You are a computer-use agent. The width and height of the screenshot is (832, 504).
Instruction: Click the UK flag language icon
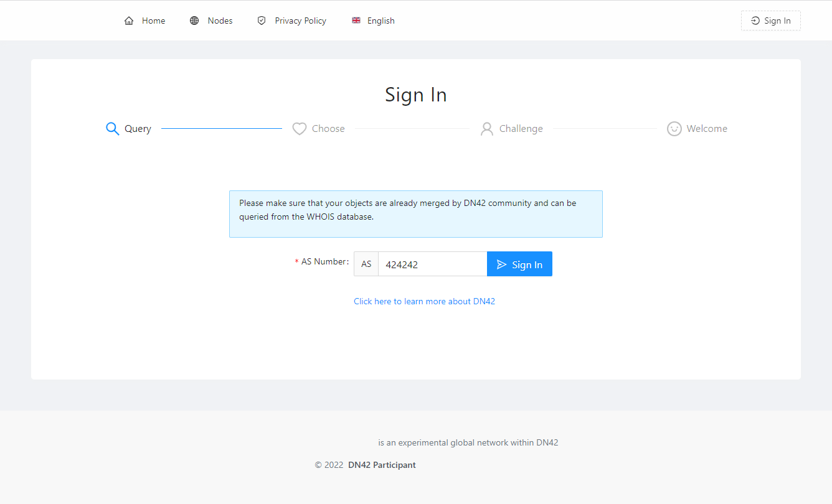356,21
